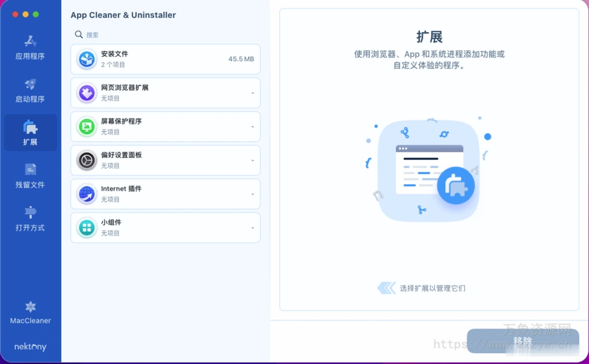Click the Internet 插件 globe icon

[87, 194]
